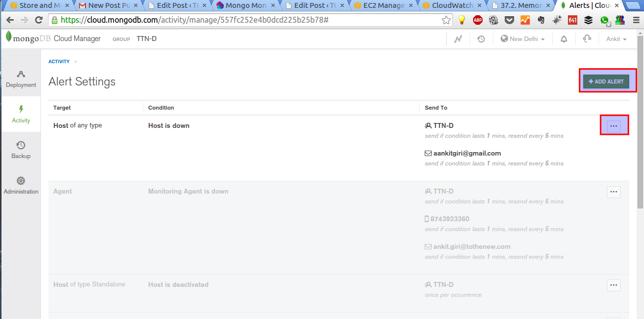
Task: Click the WhatsApp extension icon
Action: tap(605, 20)
